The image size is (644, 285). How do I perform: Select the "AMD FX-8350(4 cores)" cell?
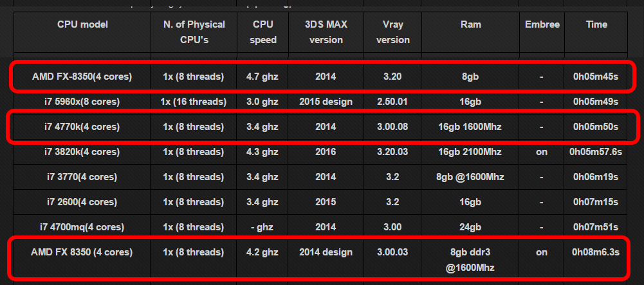pos(82,77)
